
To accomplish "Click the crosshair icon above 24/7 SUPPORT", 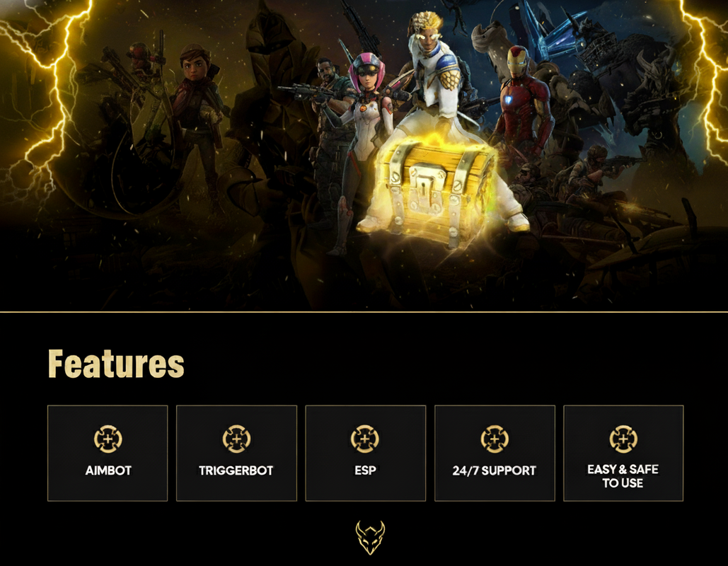I will click(495, 439).
